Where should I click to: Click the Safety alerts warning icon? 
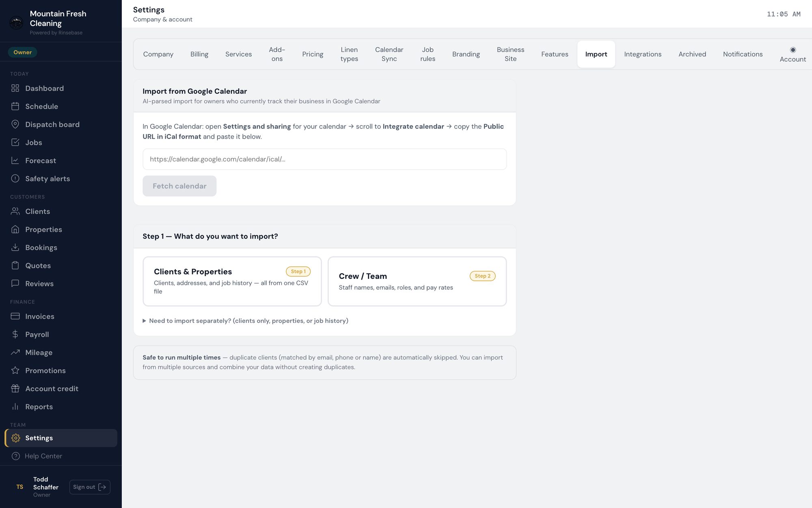point(15,178)
